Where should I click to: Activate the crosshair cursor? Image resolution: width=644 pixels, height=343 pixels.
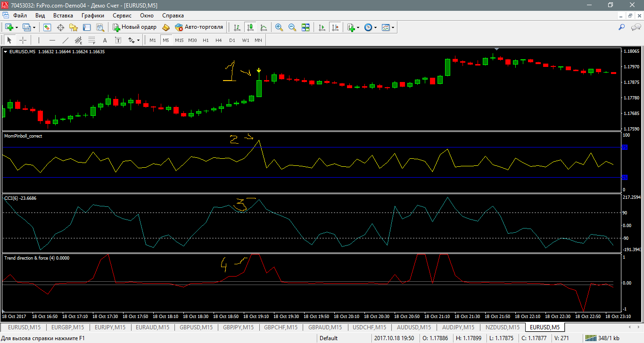click(23, 40)
